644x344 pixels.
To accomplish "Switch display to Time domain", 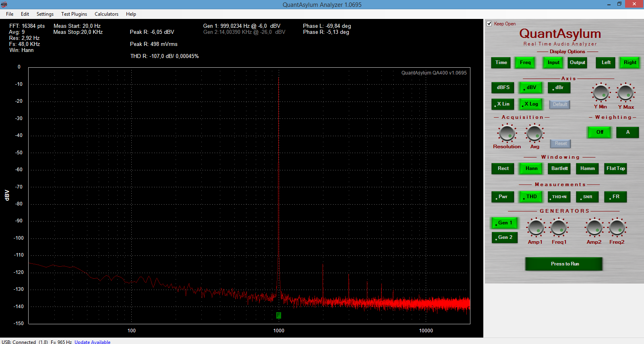I will coord(501,62).
